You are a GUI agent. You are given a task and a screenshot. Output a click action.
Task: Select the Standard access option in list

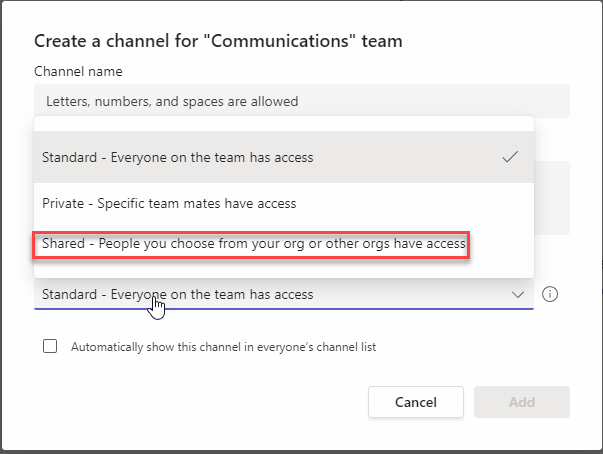click(x=178, y=157)
